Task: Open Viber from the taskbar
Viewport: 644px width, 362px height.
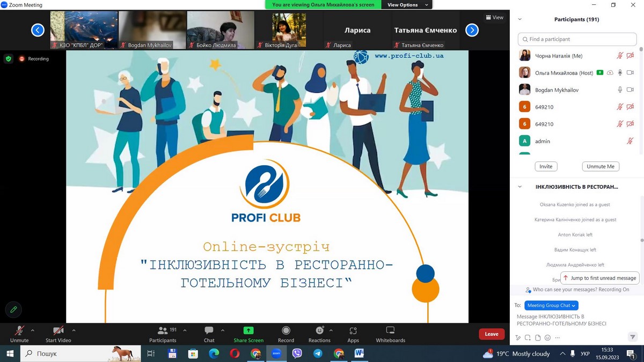Action: (x=297, y=354)
